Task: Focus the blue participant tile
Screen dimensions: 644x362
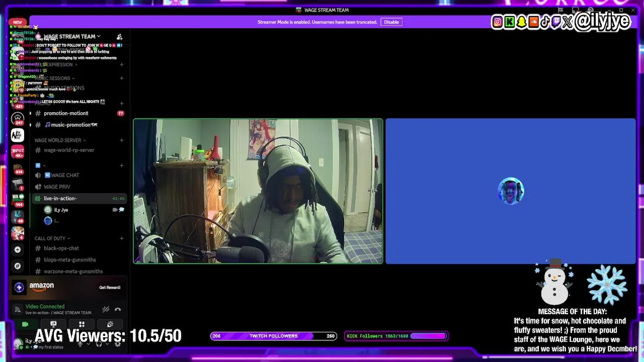Action: (x=511, y=191)
